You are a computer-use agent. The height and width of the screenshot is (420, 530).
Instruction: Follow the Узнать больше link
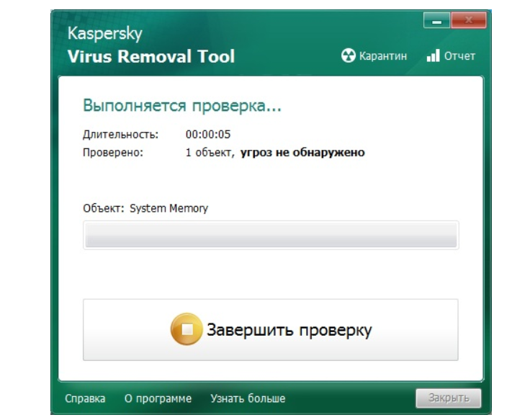(x=248, y=398)
